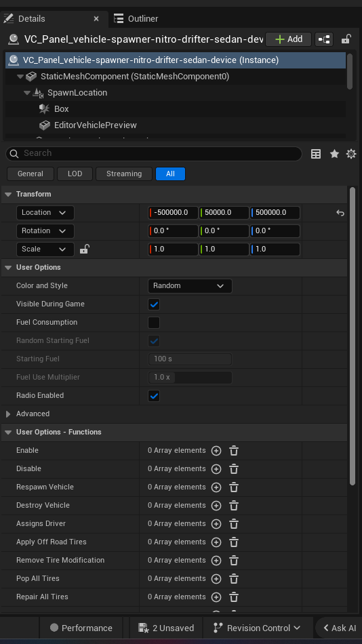
Task: Click the 2 Unsaved button
Action: point(166,628)
